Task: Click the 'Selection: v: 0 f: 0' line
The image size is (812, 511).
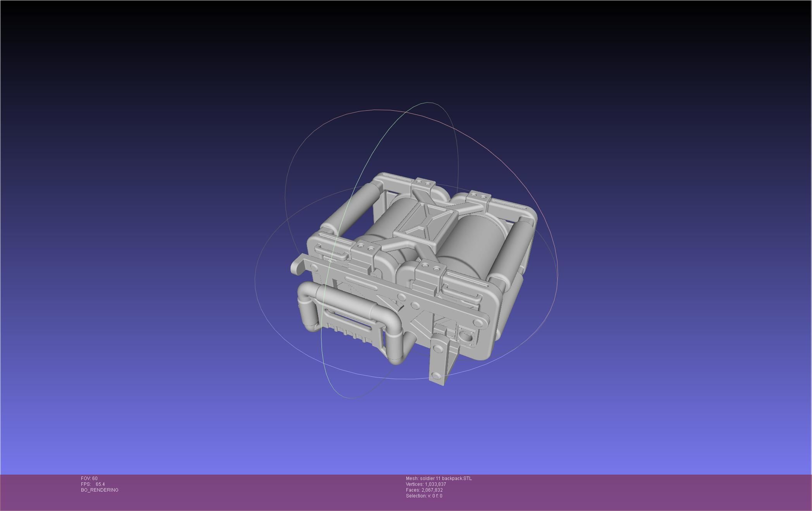Action: [x=424, y=496]
